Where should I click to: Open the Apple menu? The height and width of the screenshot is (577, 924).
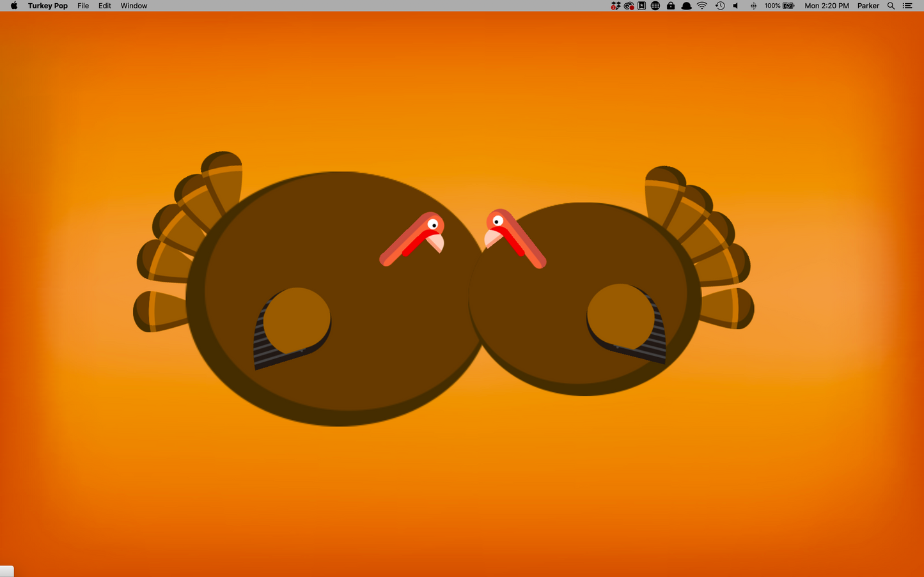click(x=14, y=6)
